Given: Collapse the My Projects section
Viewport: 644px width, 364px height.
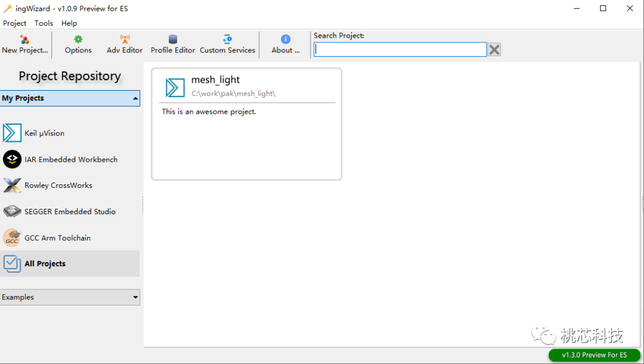Looking at the screenshot, I should point(70,98).
